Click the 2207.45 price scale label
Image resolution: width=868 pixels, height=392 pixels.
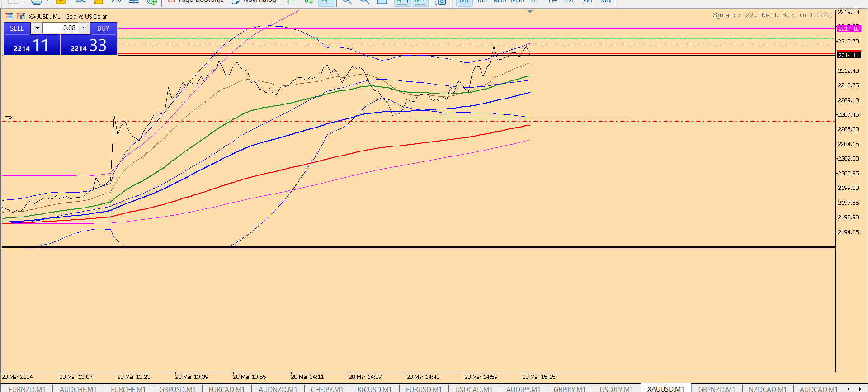(848, 114)
